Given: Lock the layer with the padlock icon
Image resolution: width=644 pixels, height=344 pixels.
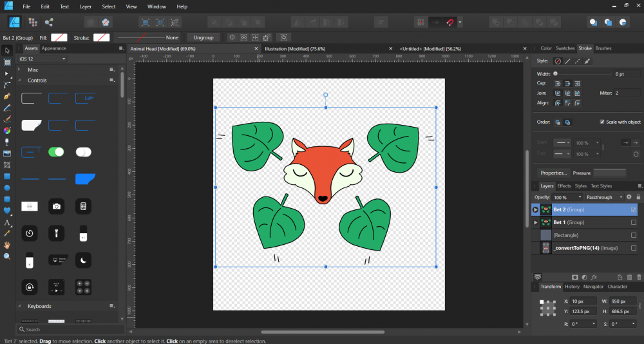Looking at the screenshot, I should (x=638, y=197).
